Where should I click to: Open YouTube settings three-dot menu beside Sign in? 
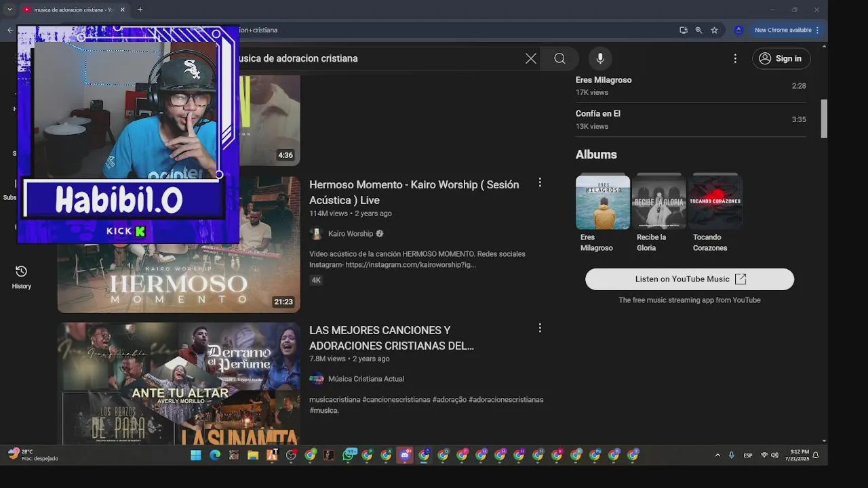[x=735, y=59]
